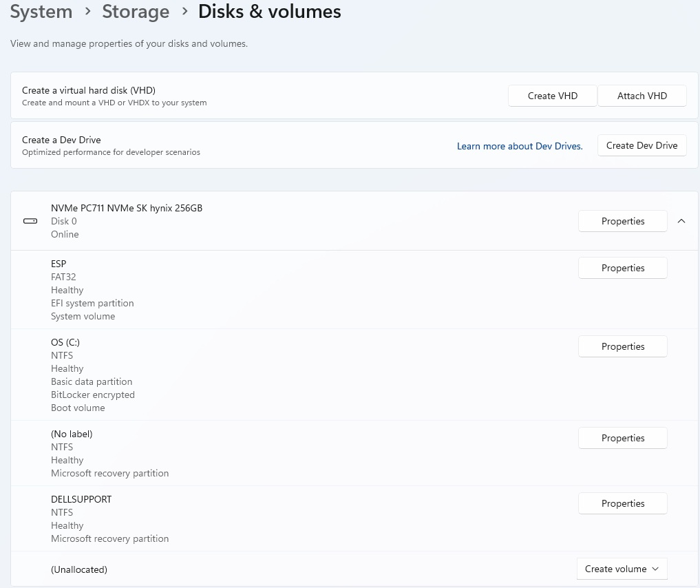Select the ESP volume entry

(x=59, y=264)
